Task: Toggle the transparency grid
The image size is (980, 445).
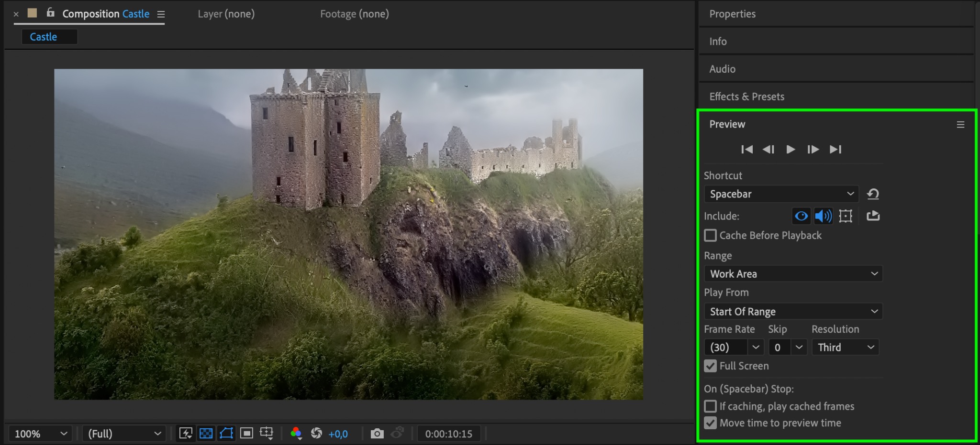Action: tap(206, 434)
